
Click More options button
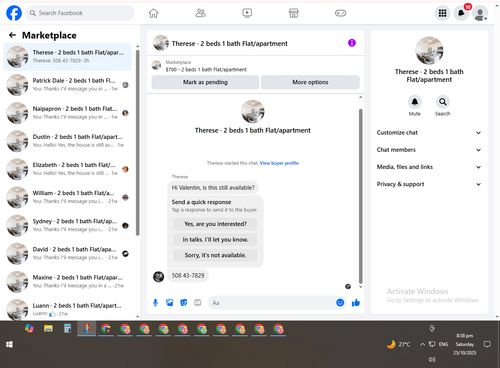(x=310, y=82)
